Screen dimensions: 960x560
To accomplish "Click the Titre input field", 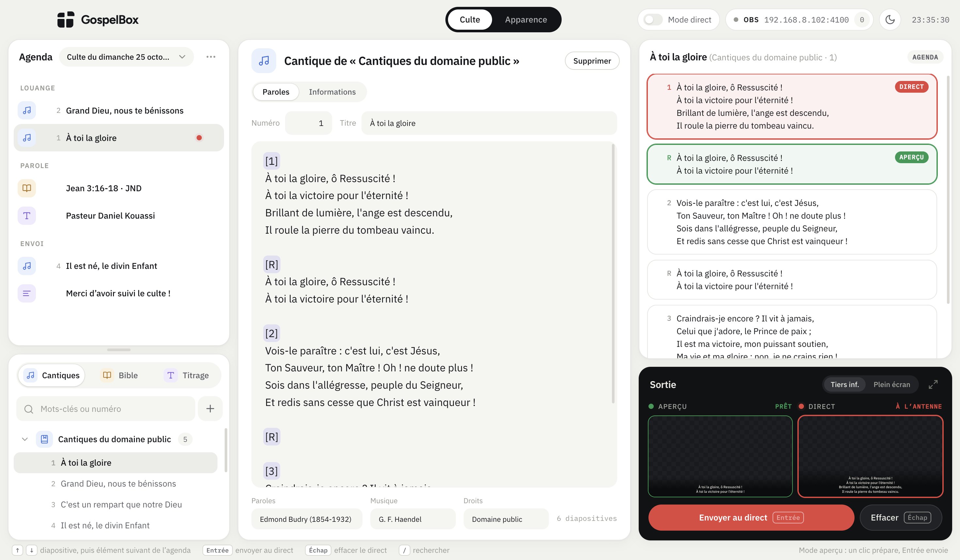I will click(489, 123).
